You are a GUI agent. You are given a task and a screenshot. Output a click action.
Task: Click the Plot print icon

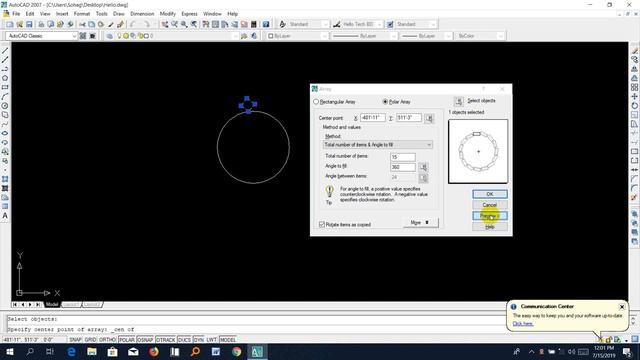(x=41, y=24)
